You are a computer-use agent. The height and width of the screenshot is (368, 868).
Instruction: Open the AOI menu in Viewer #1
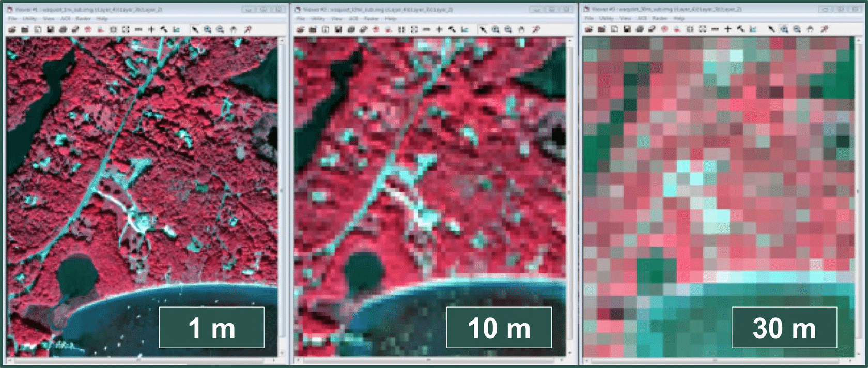click(x=66, y=18)
